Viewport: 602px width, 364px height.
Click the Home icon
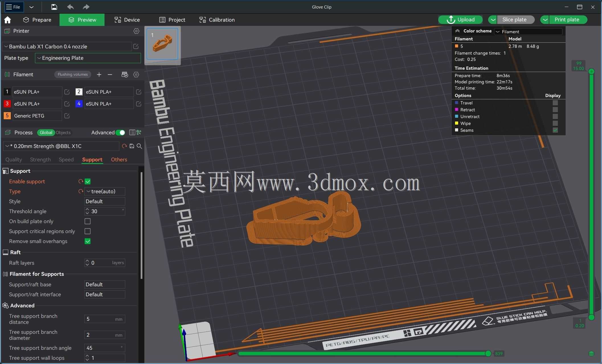8,20
